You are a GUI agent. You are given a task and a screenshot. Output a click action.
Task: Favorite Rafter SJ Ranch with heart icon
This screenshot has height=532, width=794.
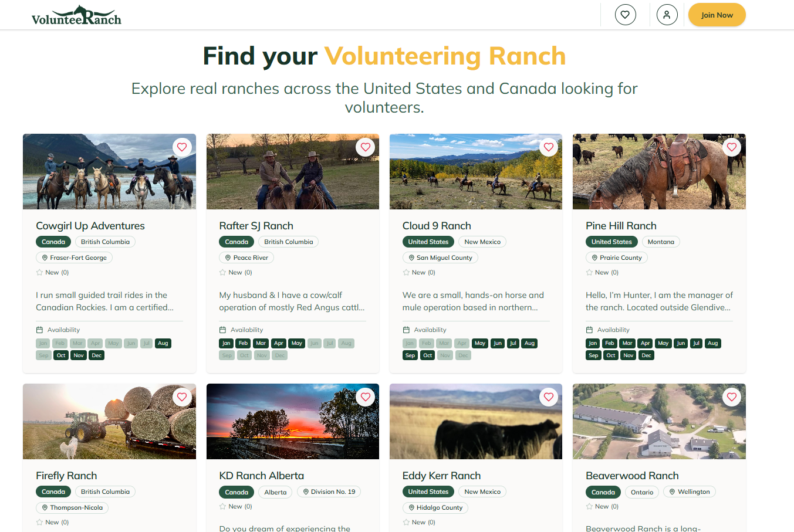click(366, 147)
